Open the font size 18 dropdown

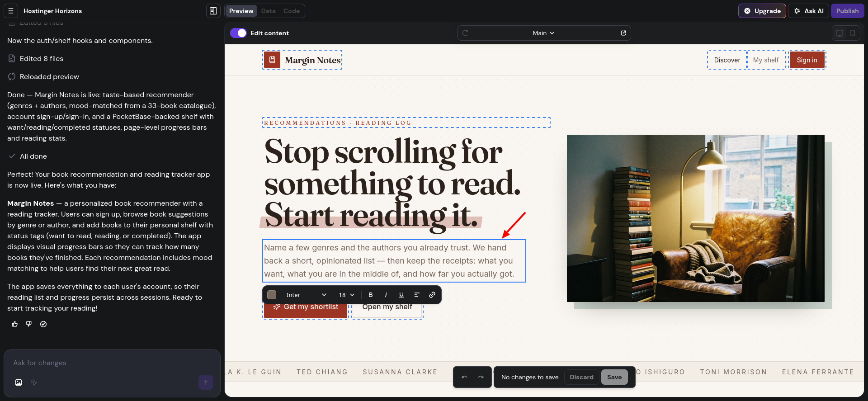click(x=347, y=295)
